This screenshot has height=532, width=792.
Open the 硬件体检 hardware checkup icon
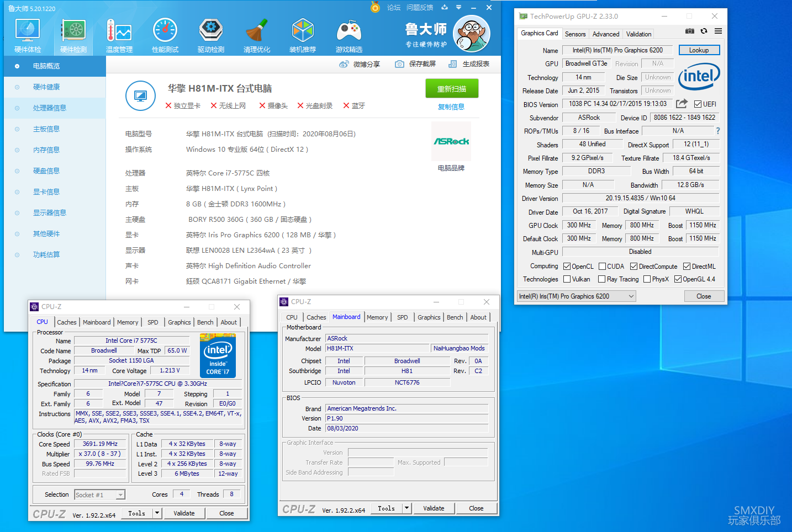pyautogui.click(x=28, y=35)
